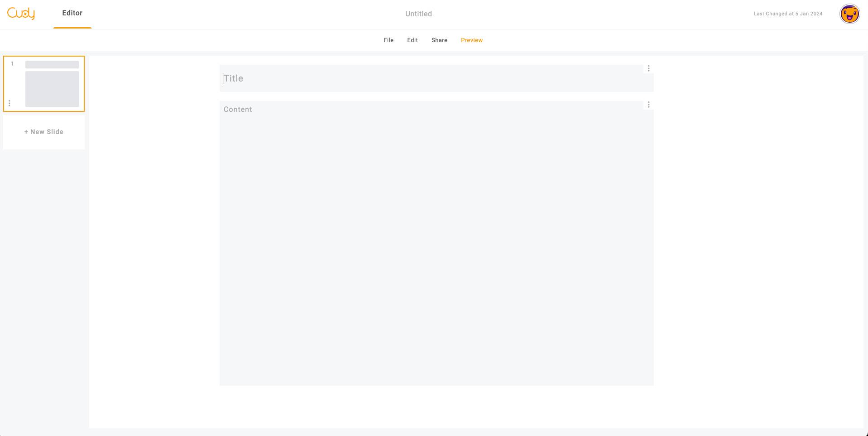Click the Title text field

coord(430,79)
